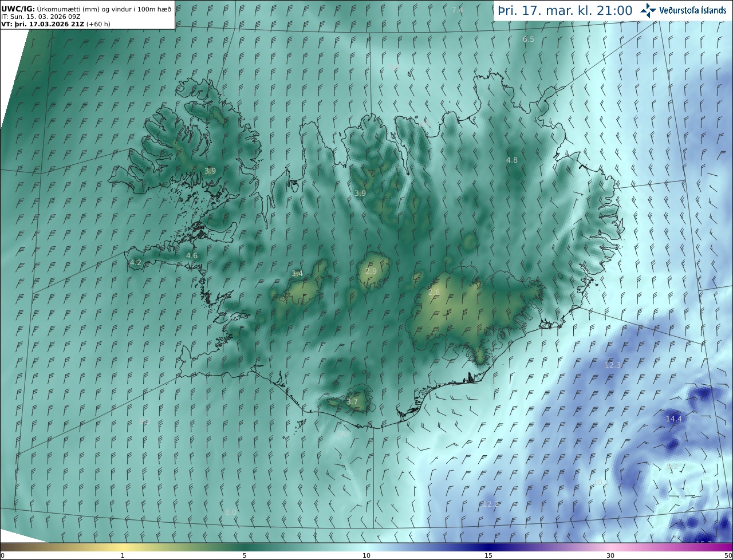Select the 'Þri. 17. mar. kl. 21:00' timestamp
733x560 pixels.
coord(565,10)
